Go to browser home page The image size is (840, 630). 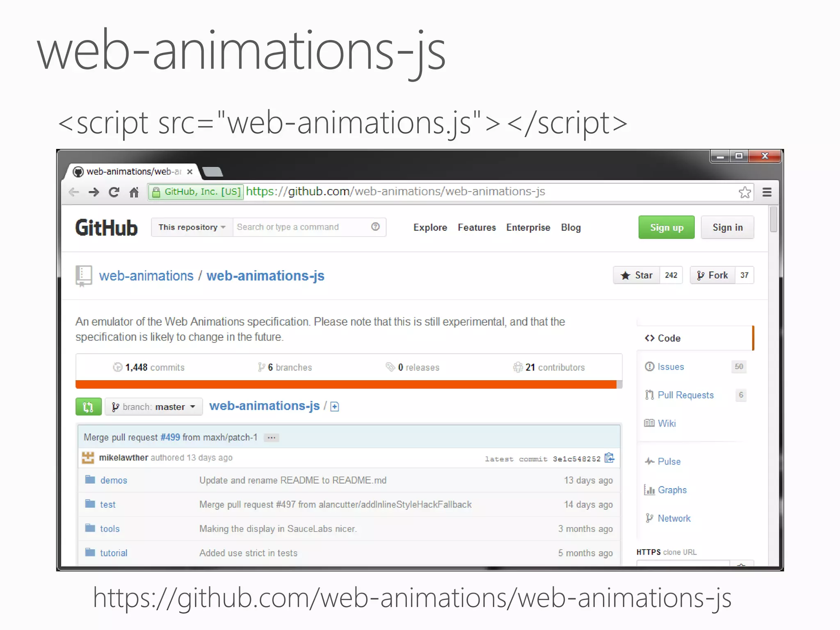click(x=134, y=192)
